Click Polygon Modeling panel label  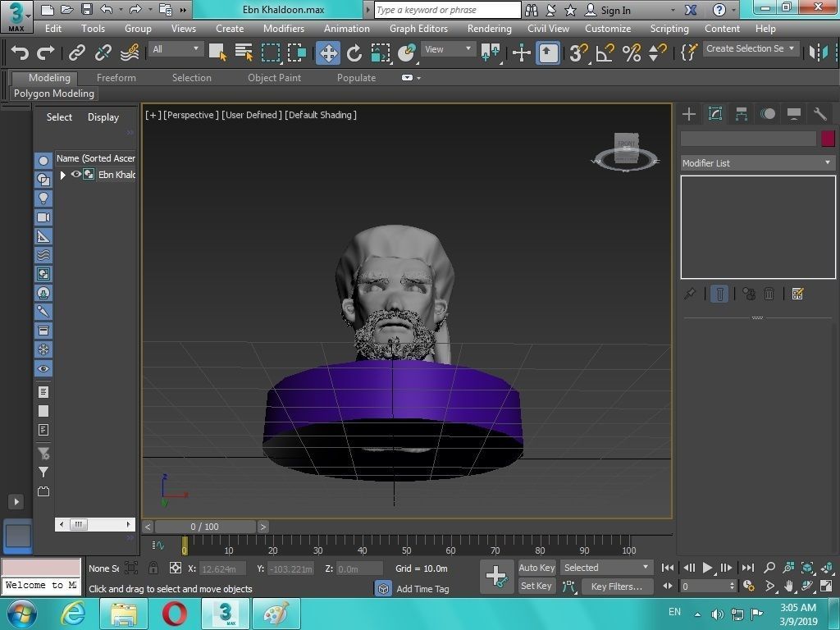coord(54,94)
